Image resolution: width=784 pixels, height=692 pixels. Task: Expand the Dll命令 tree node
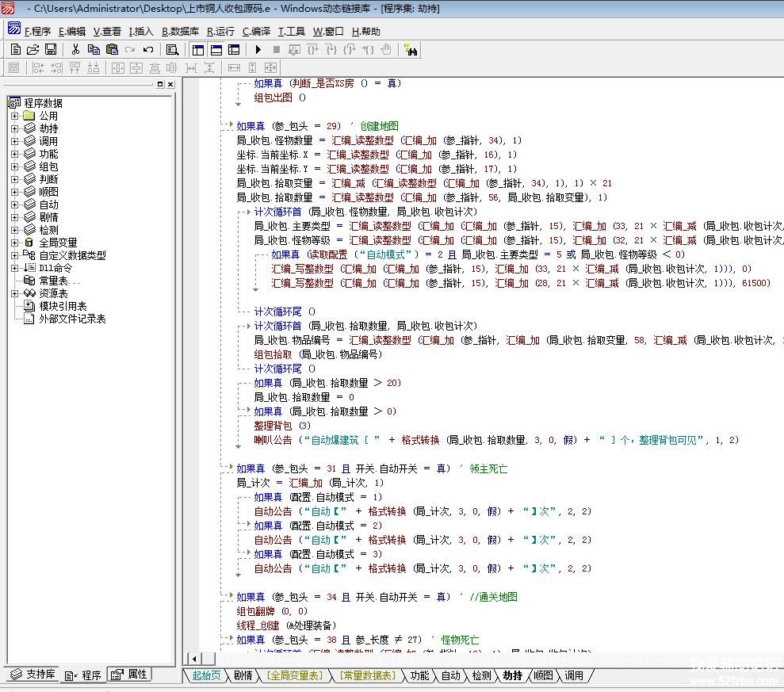[14, 268]
